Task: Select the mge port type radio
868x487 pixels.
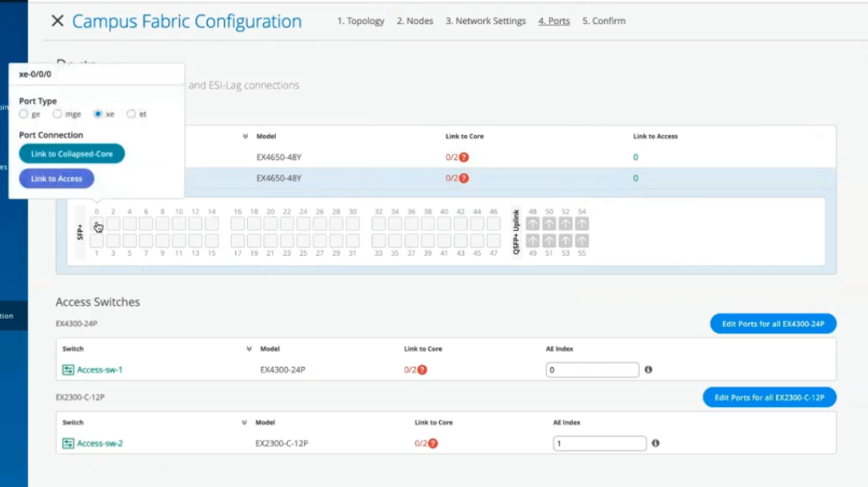Action: tap(58, 114)
